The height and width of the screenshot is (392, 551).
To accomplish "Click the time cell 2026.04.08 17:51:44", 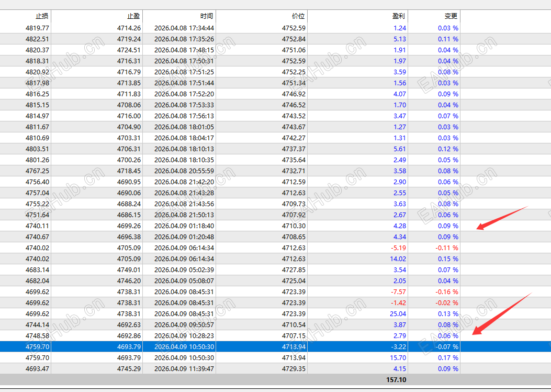I will click(184, 83).
